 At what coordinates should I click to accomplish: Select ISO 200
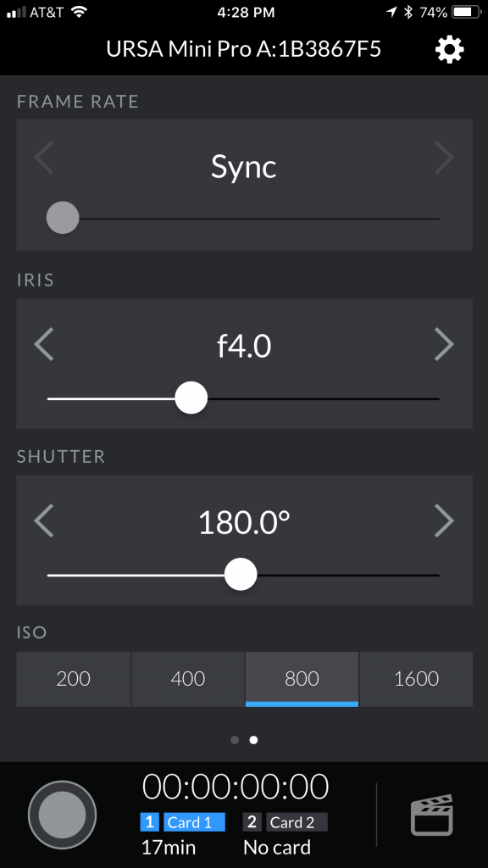[73, 679]
